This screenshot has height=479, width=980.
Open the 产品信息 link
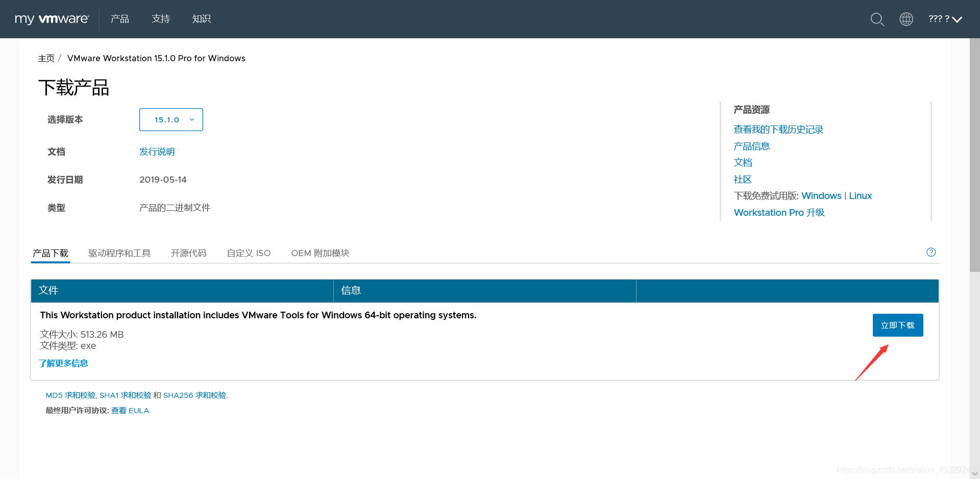pos(751,146)
